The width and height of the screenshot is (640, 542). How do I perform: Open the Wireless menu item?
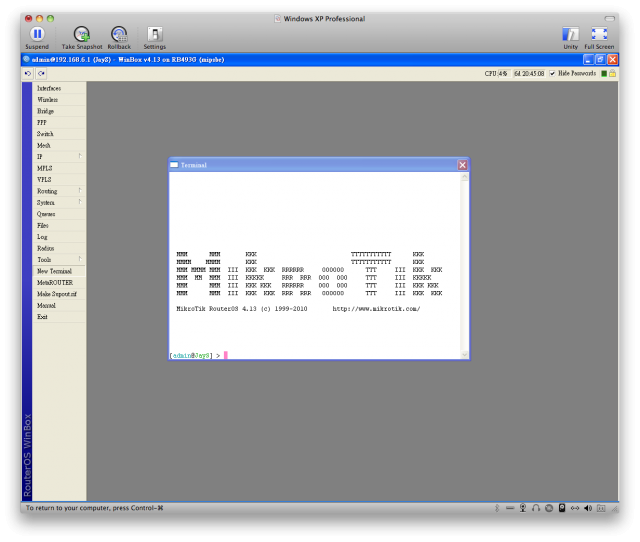click(x=59, y=100)
